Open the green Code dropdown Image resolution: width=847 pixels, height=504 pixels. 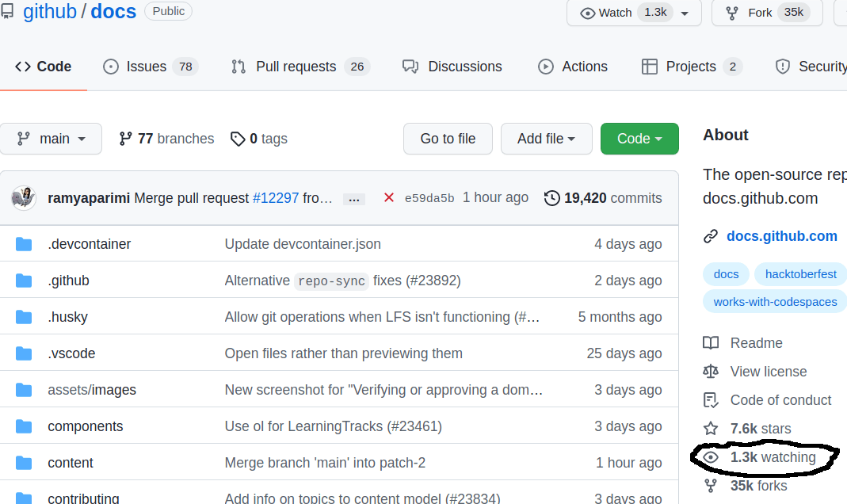pyautogui.click(x=639, y=139)
